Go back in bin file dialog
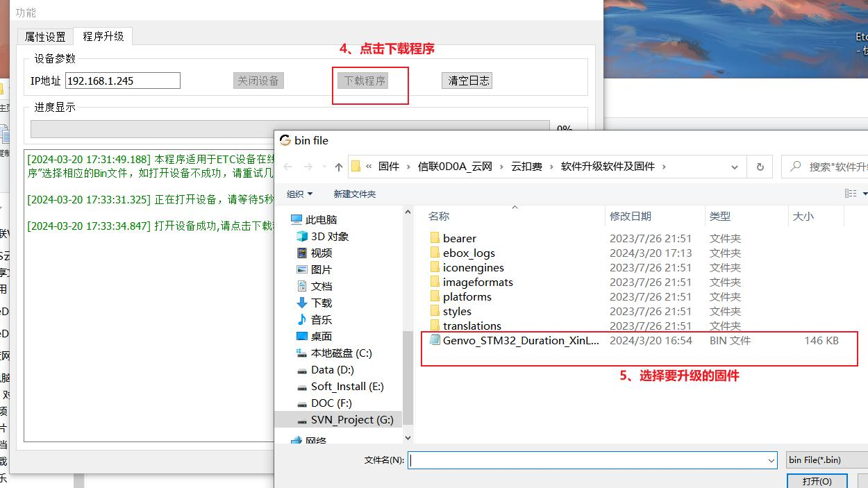868x488 pixels. [288, 167]
